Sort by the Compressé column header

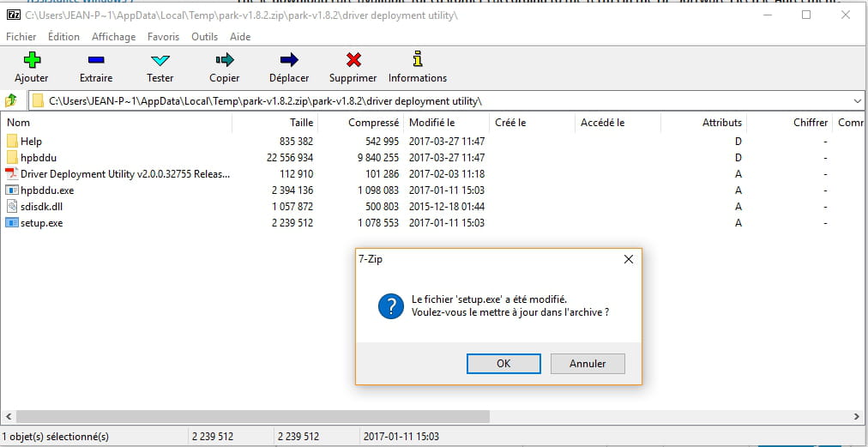tap(361, 123)
